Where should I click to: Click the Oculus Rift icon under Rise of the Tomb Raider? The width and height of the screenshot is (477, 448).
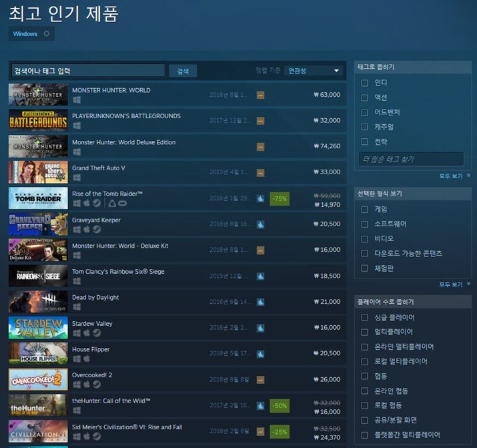[123, 203]
